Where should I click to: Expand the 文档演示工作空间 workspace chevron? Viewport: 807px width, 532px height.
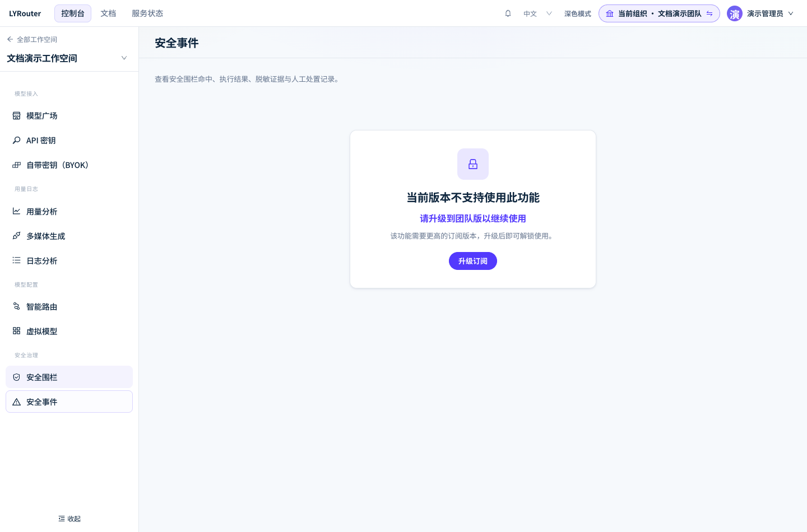[124, 58]
